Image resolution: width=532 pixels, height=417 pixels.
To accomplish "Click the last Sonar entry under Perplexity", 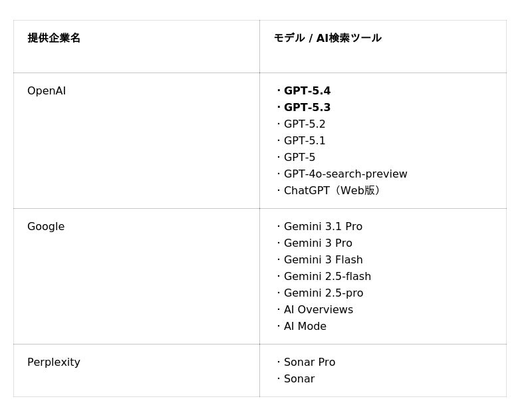I will click(299, 379).
